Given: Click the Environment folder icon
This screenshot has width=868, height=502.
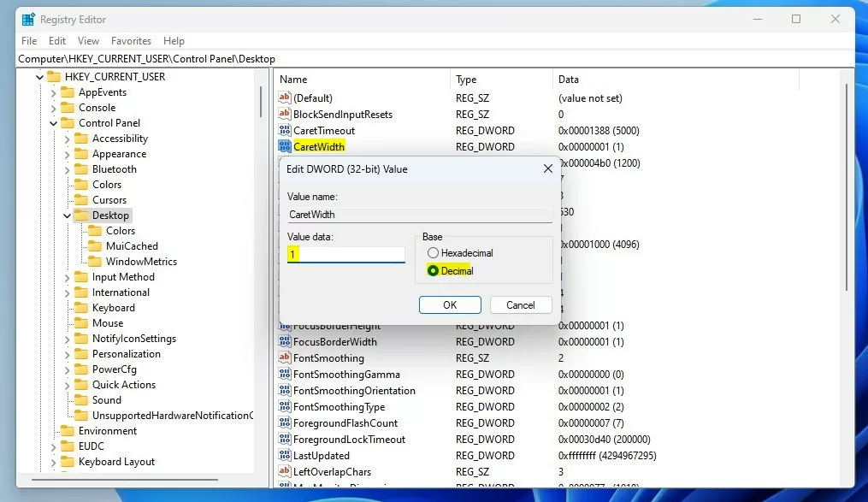Looking at the screenshot, I should coord(68,431).
